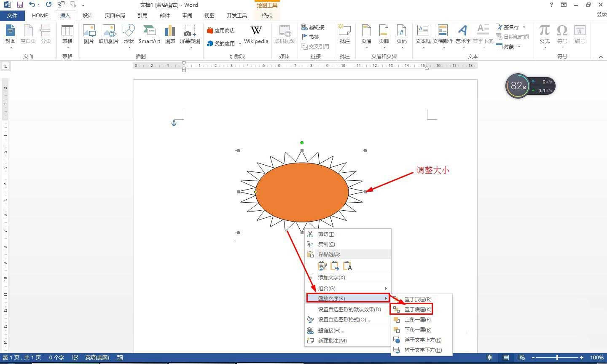This screenshot has height=364, width=607.
Task: Click the Bookmark button in Links group
Action: click(x=311, y=37)
